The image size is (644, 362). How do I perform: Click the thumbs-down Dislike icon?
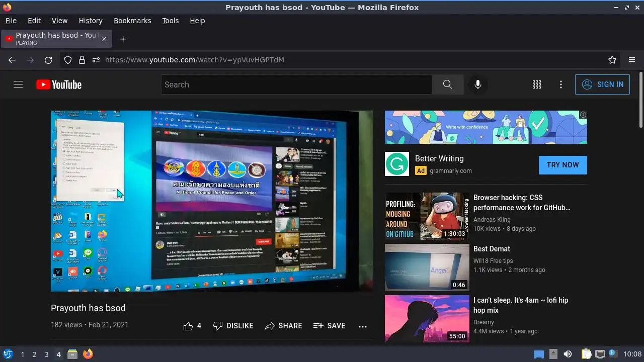(x=218, y=326)
